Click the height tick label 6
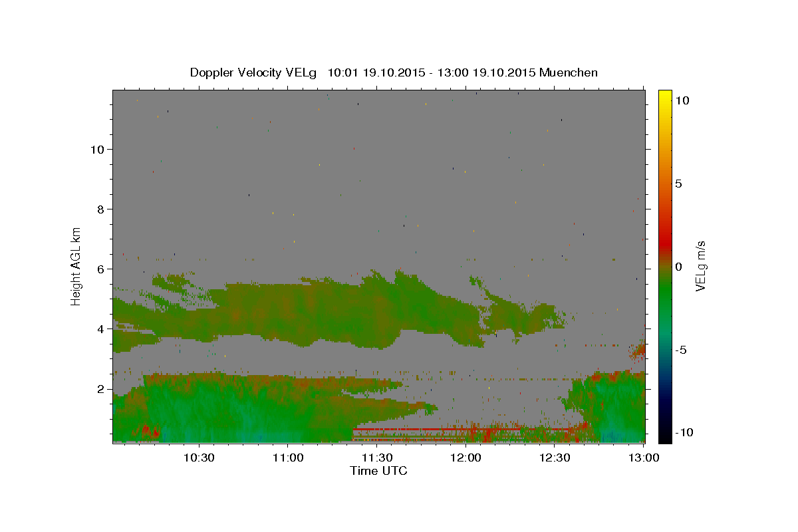The width and height of the screenshot is (798, 532). click(x=101, y=269)
